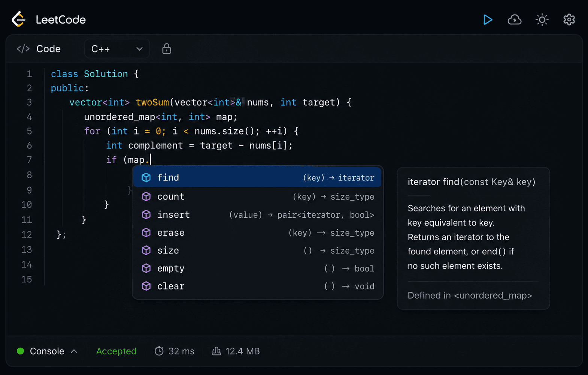Click cube icon beside clear
The width and height of the screenshot is (588, 375).
click(x=146, y=287)
